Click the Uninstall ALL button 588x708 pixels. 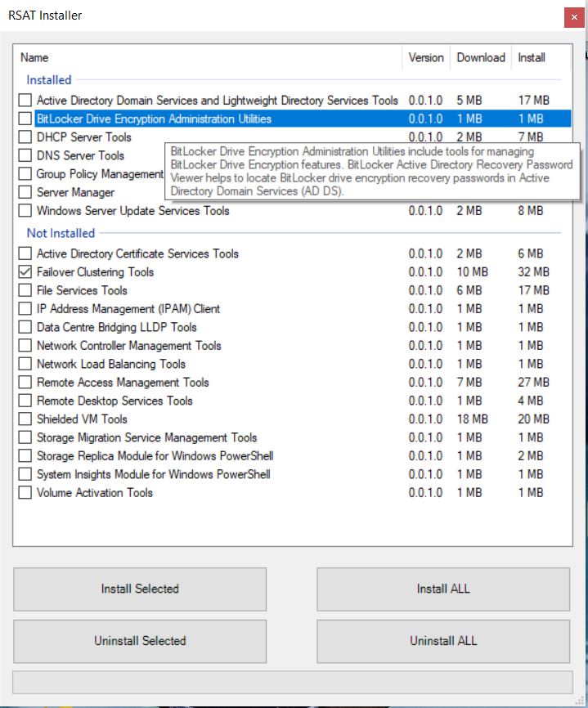point(443,641)
